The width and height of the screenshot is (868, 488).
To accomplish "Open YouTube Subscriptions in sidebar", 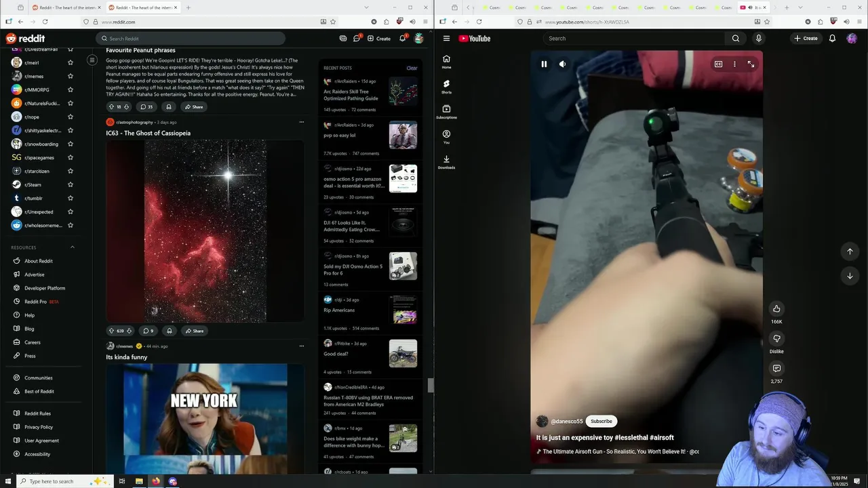I will (446, 112).
